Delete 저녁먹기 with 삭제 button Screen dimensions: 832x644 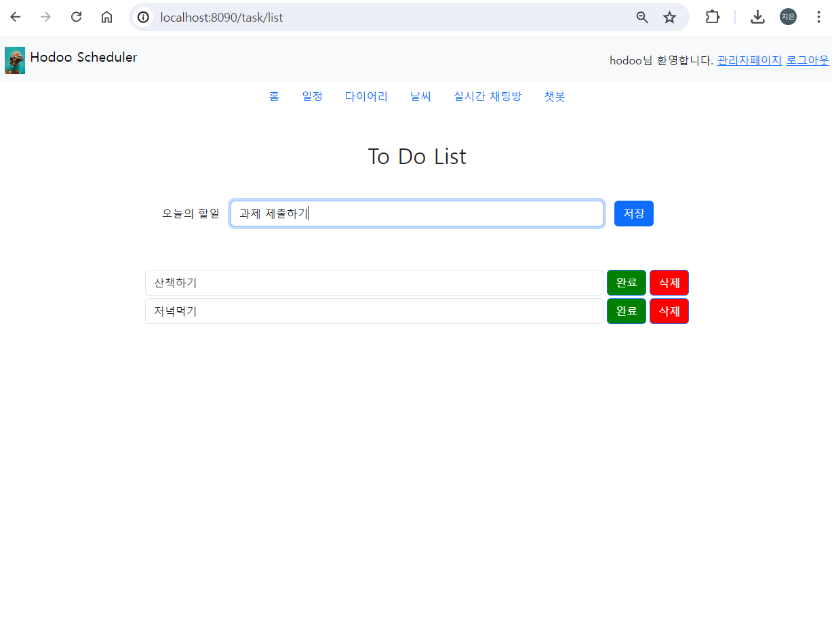[x=669, y=311]
